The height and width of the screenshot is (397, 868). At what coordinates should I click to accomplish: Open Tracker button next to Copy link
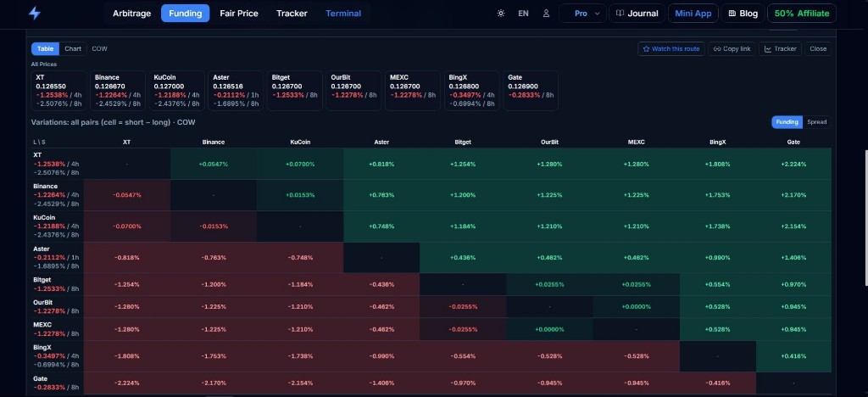(x=780, y=48)
